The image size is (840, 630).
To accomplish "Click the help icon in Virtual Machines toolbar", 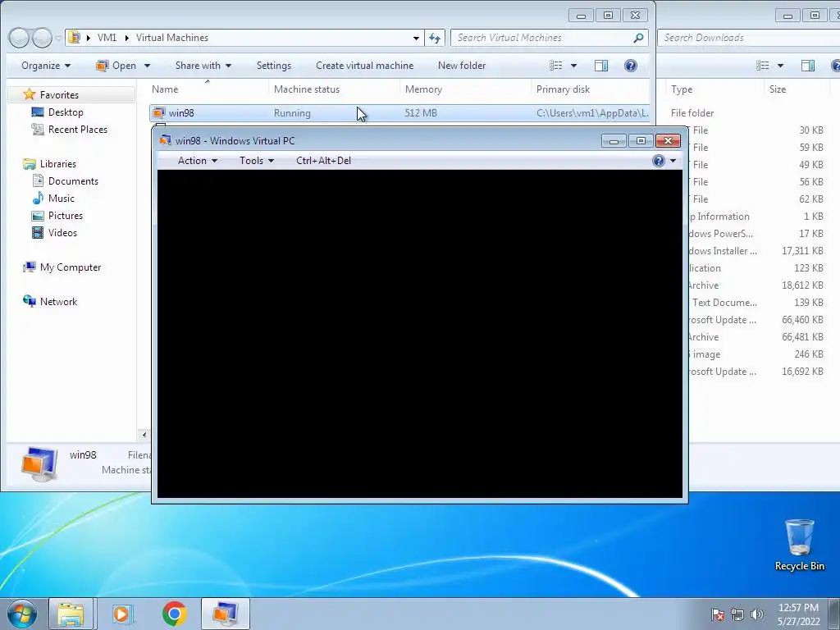I will tap(631, 66).
